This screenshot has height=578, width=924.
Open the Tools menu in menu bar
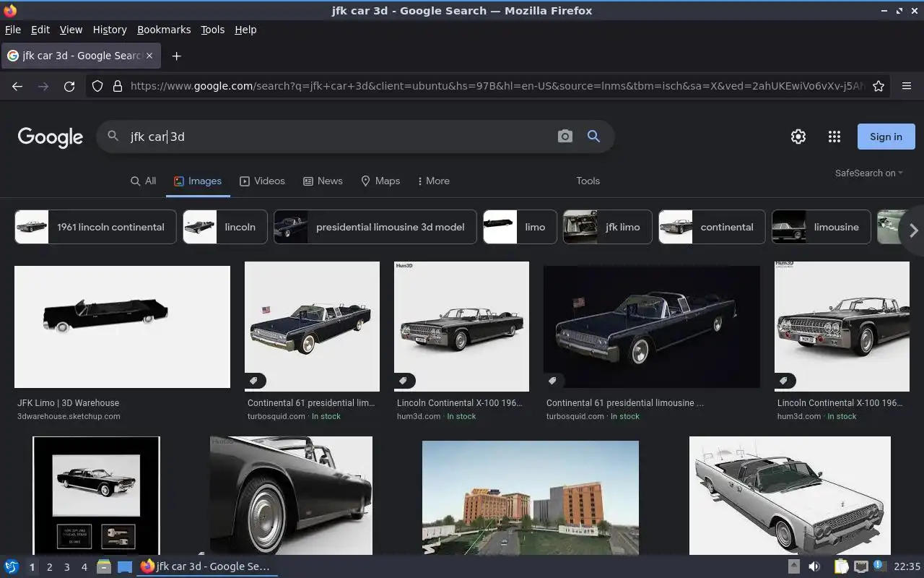[212, 30]
